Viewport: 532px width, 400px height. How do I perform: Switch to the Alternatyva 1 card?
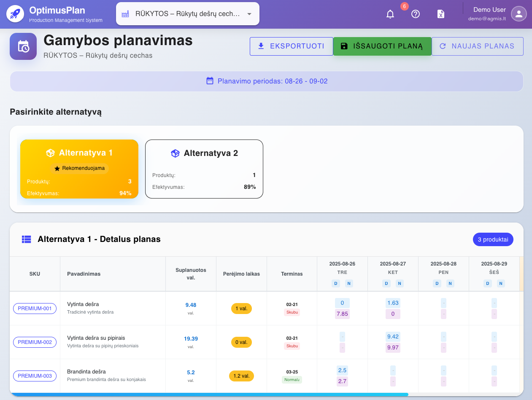coord(79,169)
